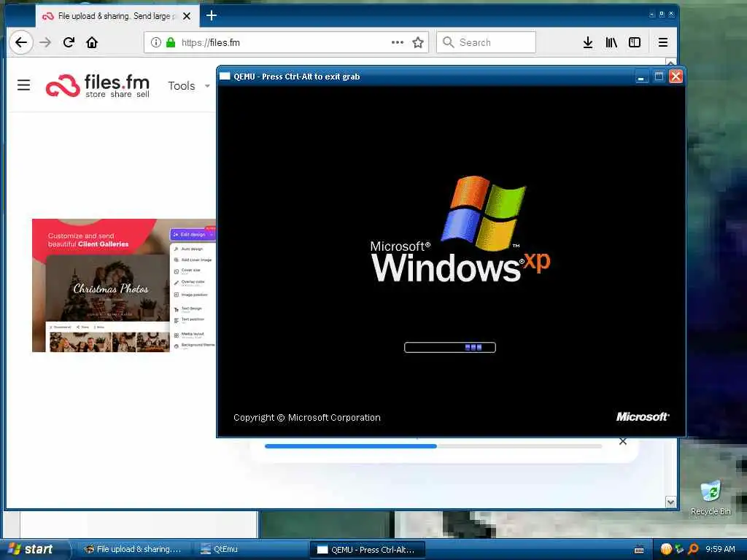
Task: Click the Windows XP boot progress bar
Action: click(449, 348)
